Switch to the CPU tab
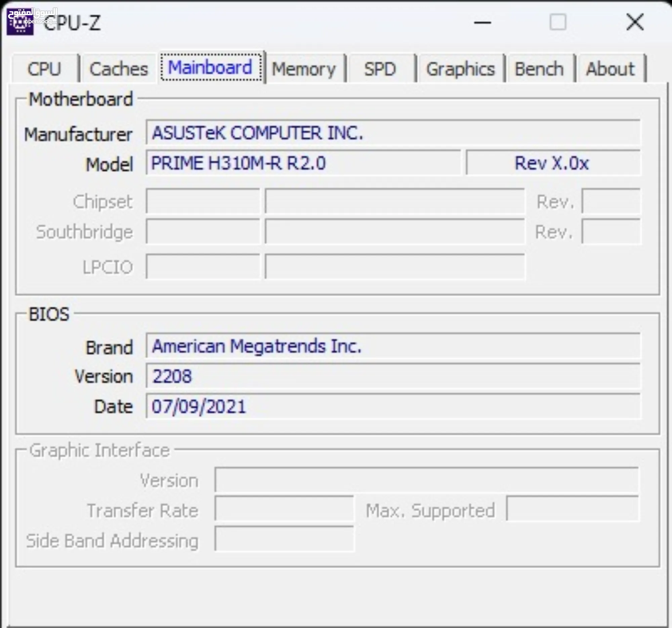 pyautogui.click(x=44, y=69)
